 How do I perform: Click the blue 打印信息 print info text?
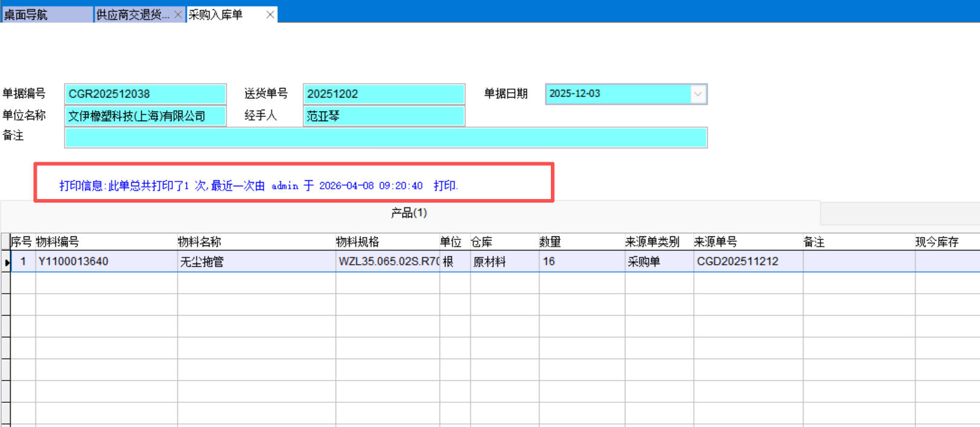259,186
